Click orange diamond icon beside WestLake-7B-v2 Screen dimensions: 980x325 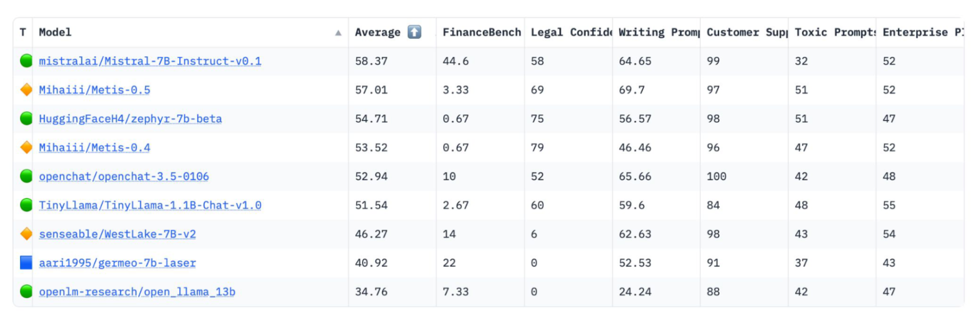click(x=26, y=234)
